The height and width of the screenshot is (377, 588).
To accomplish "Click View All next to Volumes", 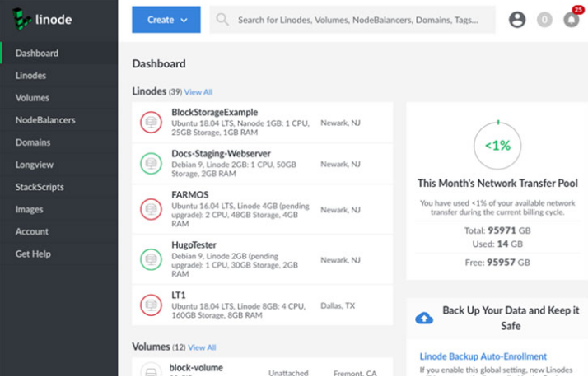I will (202, 348).
